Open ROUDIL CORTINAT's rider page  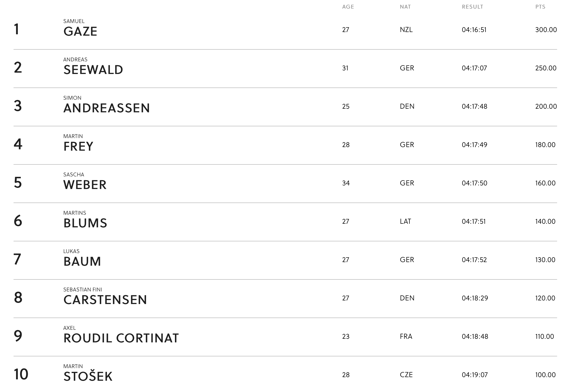tap(121, 338)
